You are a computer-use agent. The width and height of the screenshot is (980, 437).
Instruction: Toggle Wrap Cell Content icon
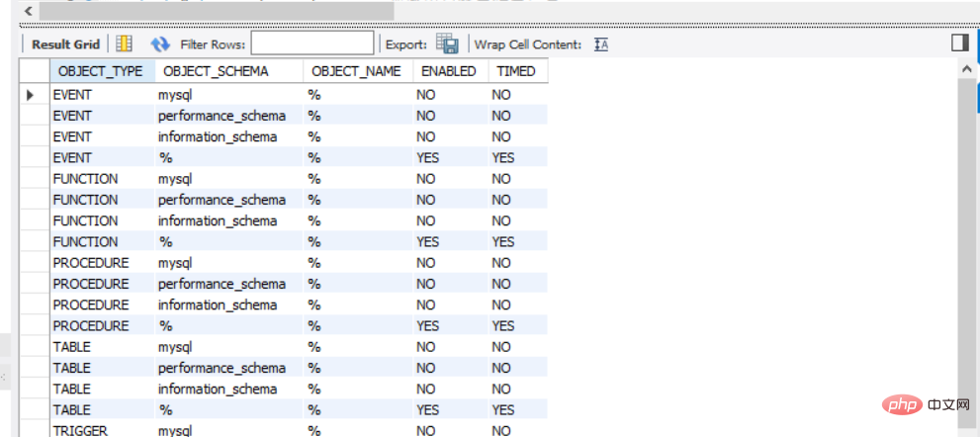coord(600,44)
